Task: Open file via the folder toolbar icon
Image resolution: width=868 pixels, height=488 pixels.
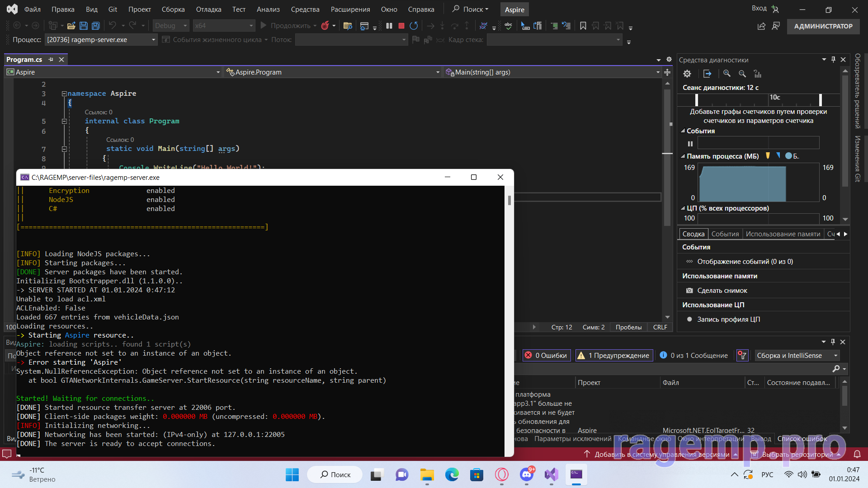Action: pos(71,26)
